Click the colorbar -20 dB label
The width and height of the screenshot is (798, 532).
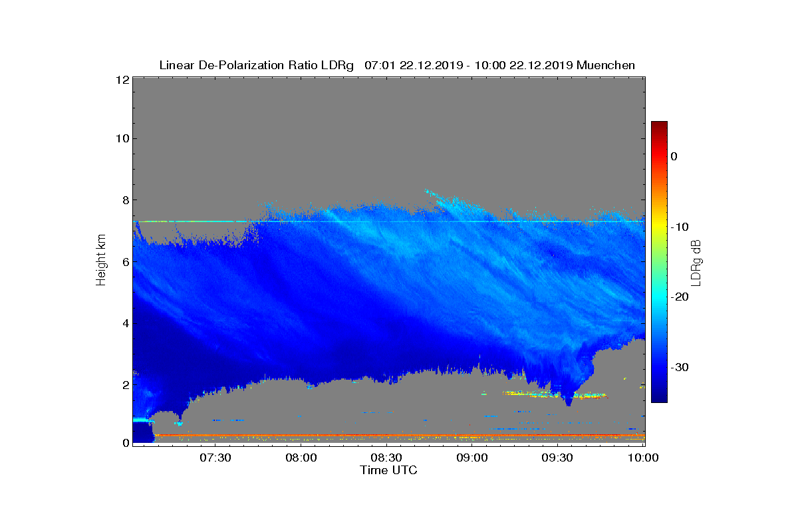coord(679,297)
